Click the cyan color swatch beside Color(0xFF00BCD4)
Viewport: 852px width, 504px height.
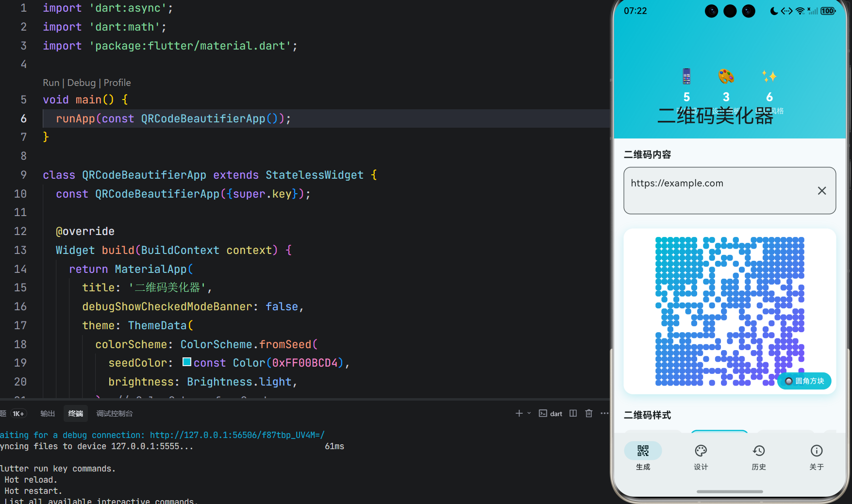187,362
